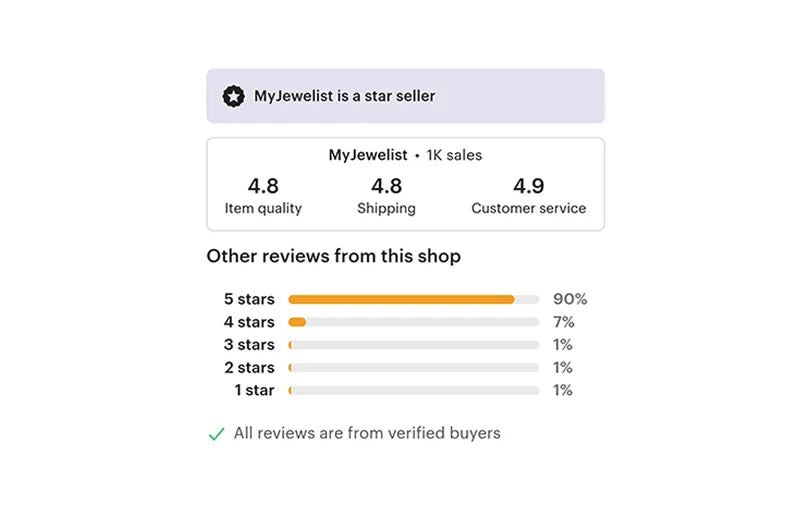
Task: Open the MyJewelist shop name link
Action: tap(368, 155)
